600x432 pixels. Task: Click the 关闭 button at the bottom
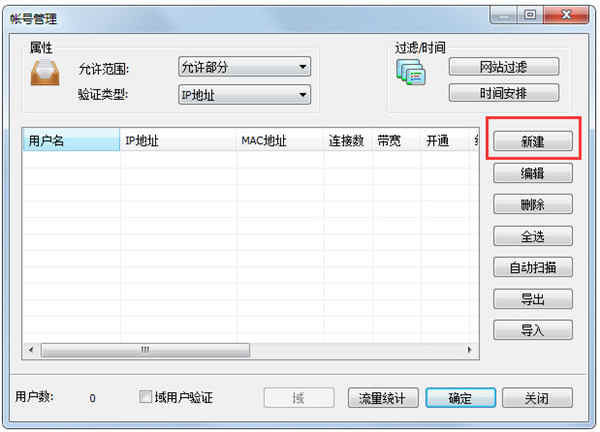537,398
